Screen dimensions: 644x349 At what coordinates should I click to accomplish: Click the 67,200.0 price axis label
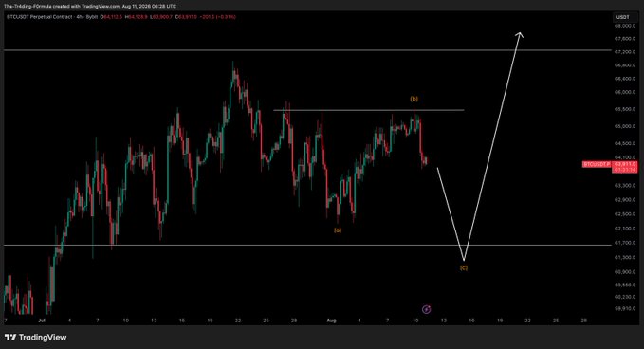(x=625, y=52)
